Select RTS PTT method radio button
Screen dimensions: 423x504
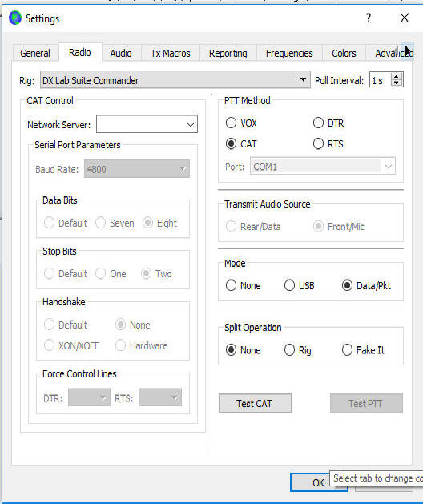pyautogui.click(x=328, y=143)
